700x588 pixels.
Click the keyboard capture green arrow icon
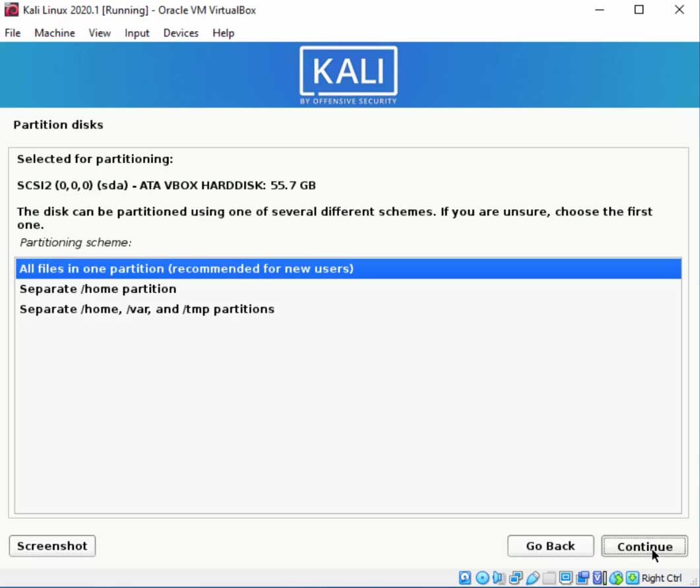(633, 577)
